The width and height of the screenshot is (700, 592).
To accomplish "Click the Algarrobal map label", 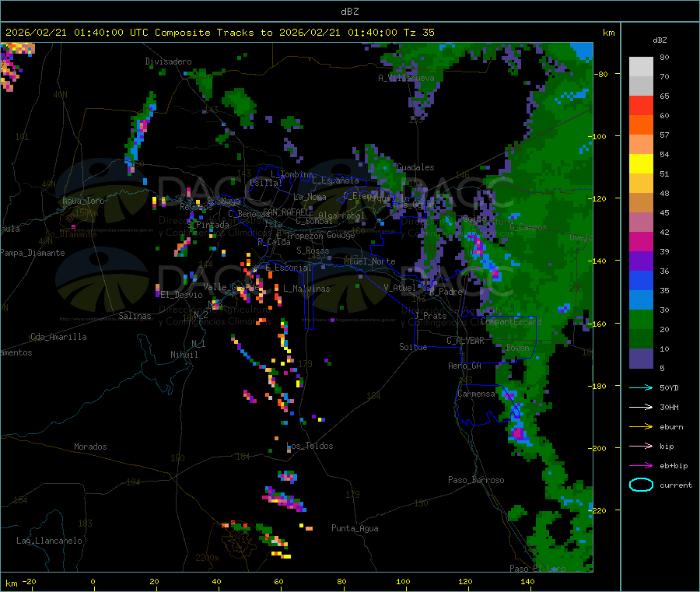I will tap(341, 216).
